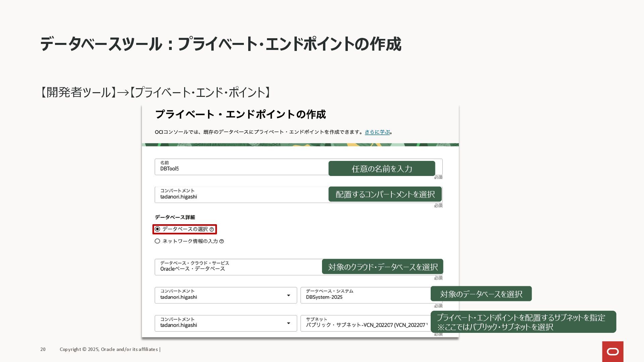Click the Oracle logo in the corner
This screenshot has width=644, height=362.
coord(613,352)
